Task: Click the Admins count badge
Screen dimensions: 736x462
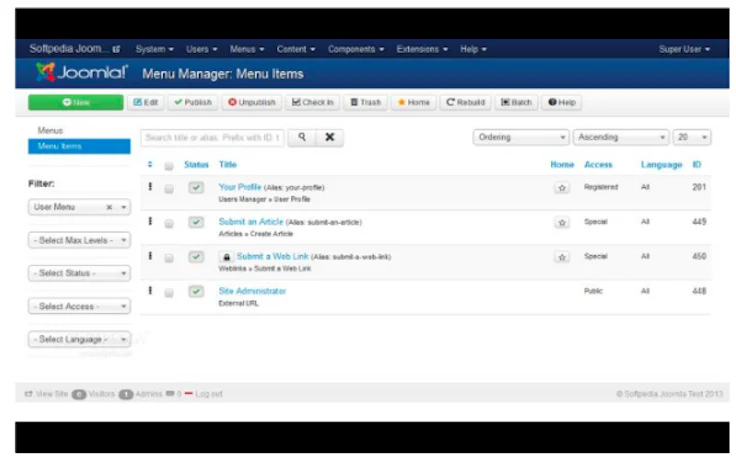Action: 126,394
